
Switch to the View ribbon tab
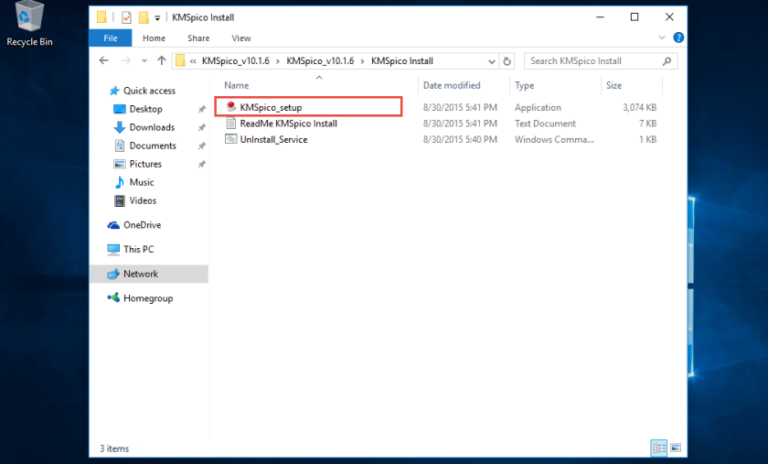tap(241, 38)
